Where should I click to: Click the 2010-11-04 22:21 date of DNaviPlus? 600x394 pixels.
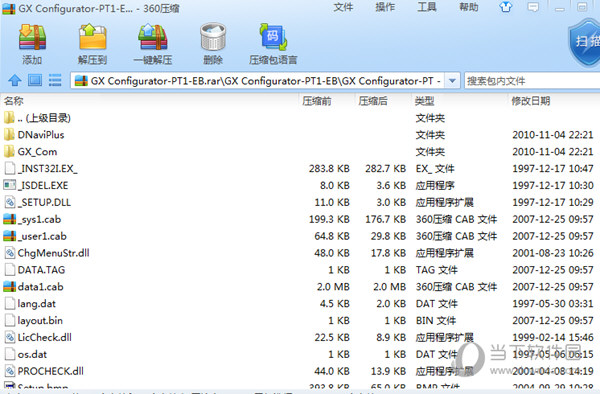click(553, 135)
